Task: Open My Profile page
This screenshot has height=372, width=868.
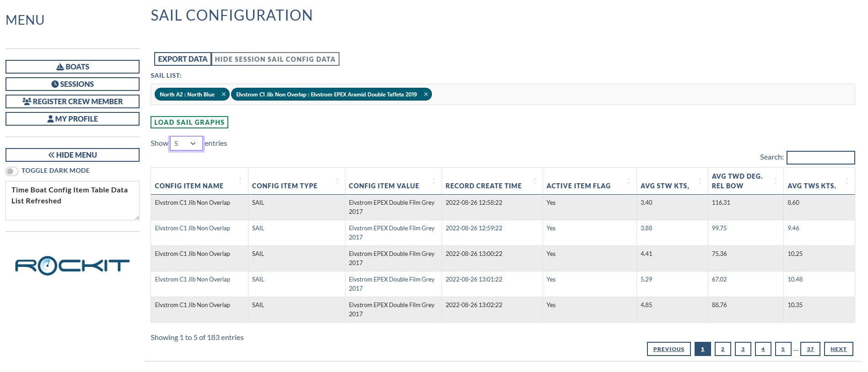Action: [x=72, y=119]
